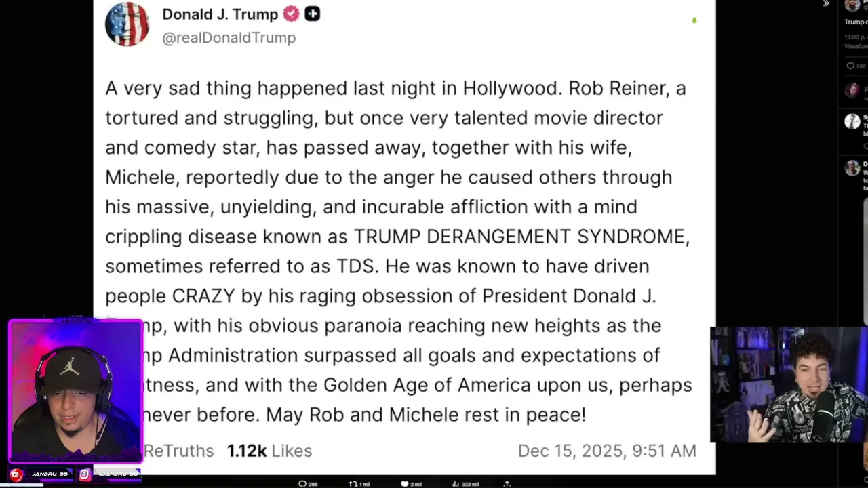
Task: Click the small green arrow at the post's top right
Action: [x=694, y=21]
